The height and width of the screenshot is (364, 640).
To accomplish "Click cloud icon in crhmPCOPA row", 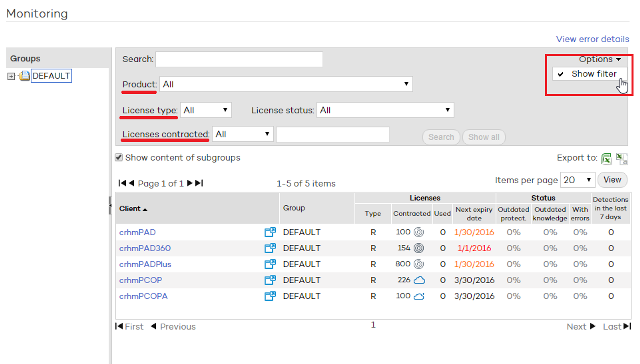I will coord(419,296).
